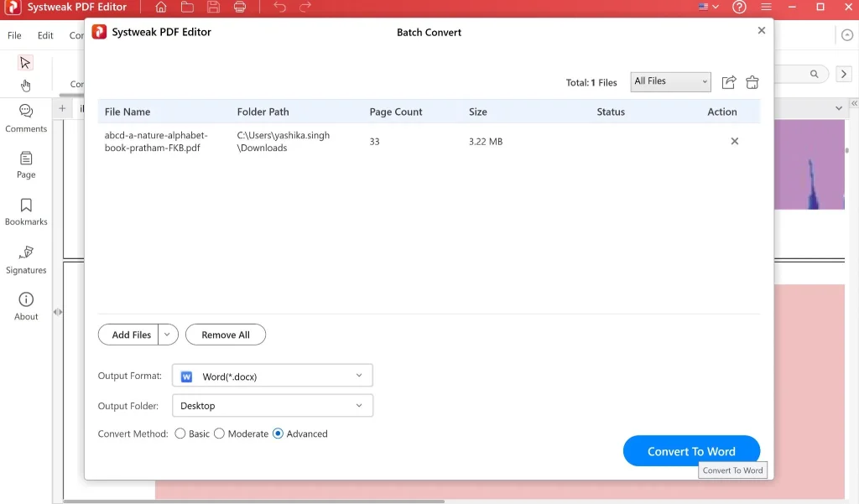Close the Batch Convert dialog
The height and width of the screenshot is (504, 859).
click(x=762, y=31)
